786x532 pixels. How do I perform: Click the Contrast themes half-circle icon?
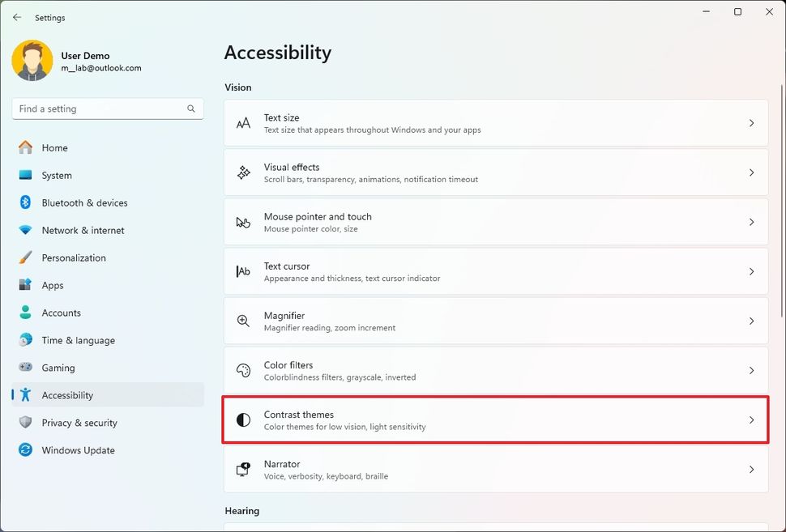click(243, 419)
